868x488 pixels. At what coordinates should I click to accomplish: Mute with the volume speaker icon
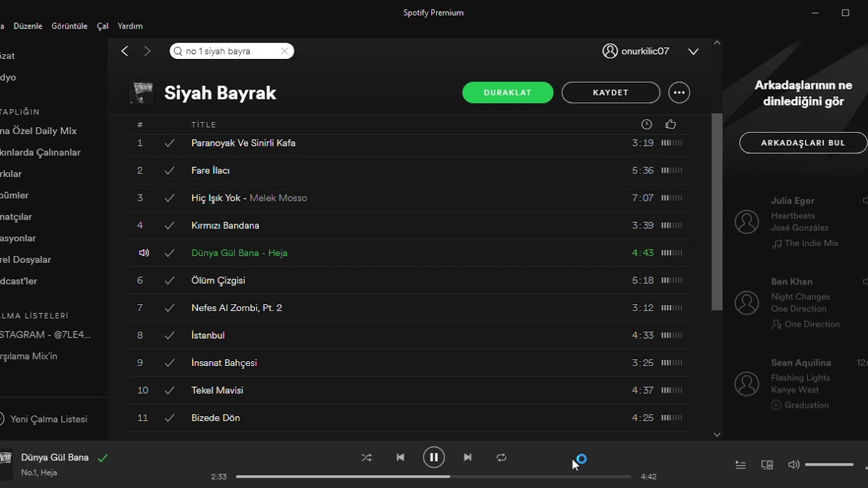[x=793, y=465]
